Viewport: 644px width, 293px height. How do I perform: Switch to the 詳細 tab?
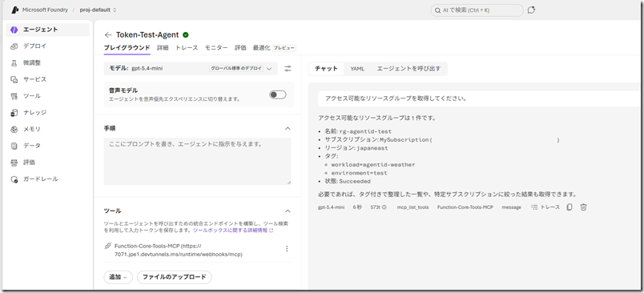(x=163, y=48)
